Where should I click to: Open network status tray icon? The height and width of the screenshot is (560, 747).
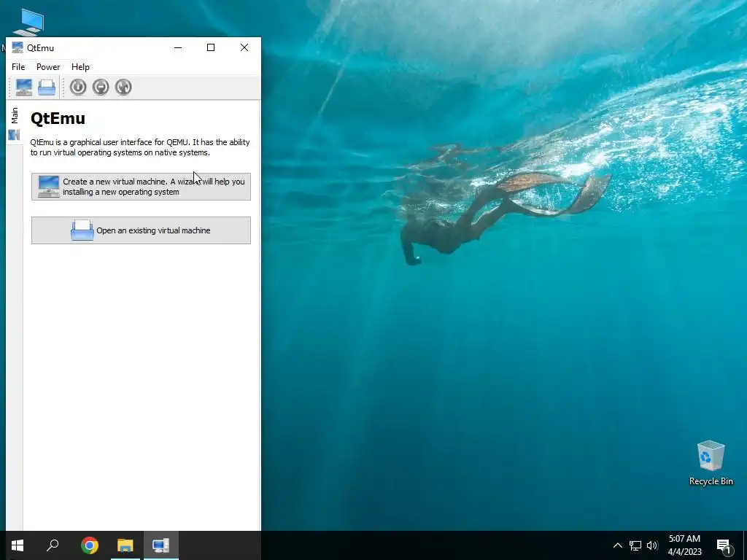pyautogui.click(x=635, y=545)
